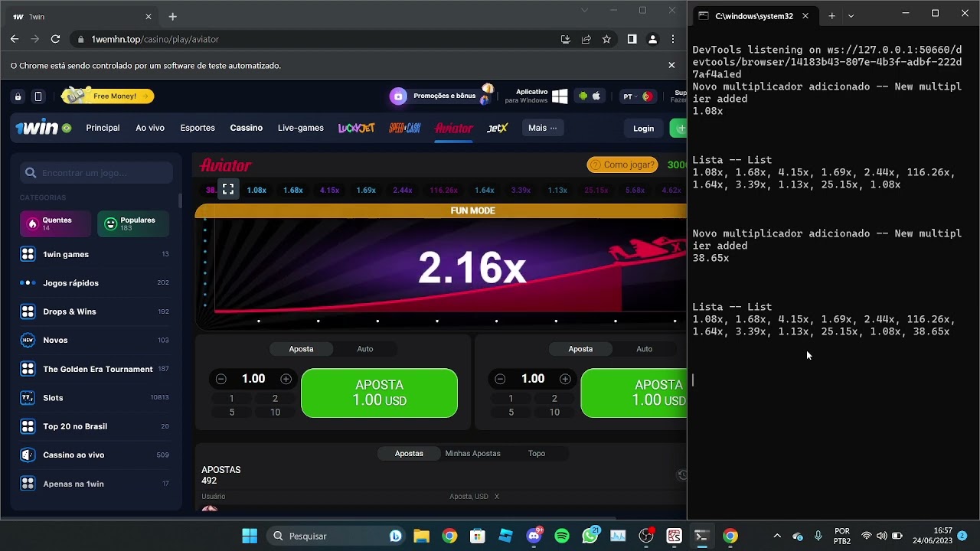Click the Login button
Image resolution: width=980 pixels, height=551 pixels.
644,129
